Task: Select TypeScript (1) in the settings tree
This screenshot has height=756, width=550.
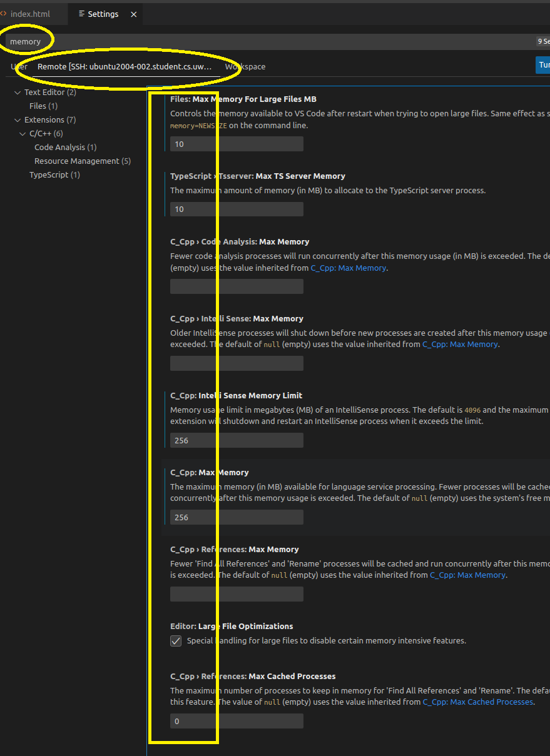Action: pyautogui.click(x=54, y=175)
